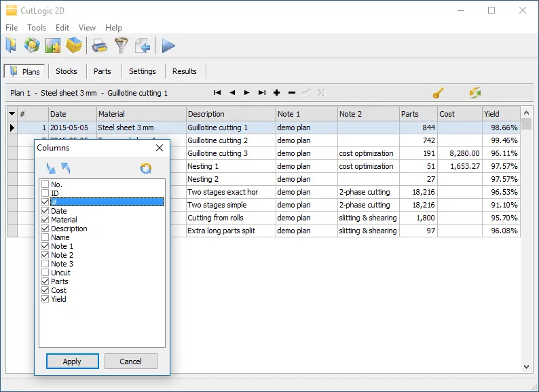Click the plus icon to add record
Image resolution: width=539 pixels, height=392 pixels.
(276, 93)
